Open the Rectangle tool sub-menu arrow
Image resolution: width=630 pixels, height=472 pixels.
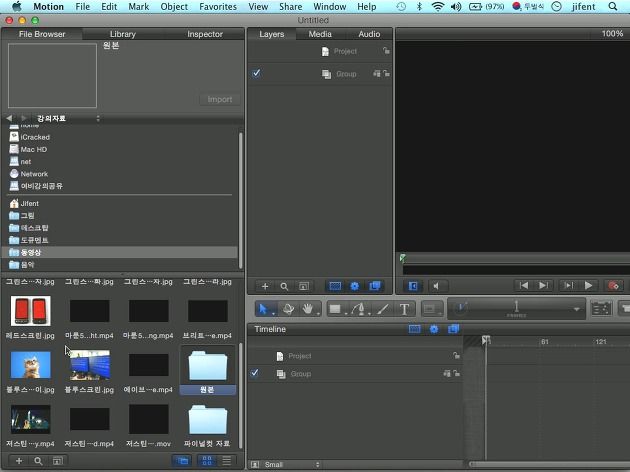[346, 314]
